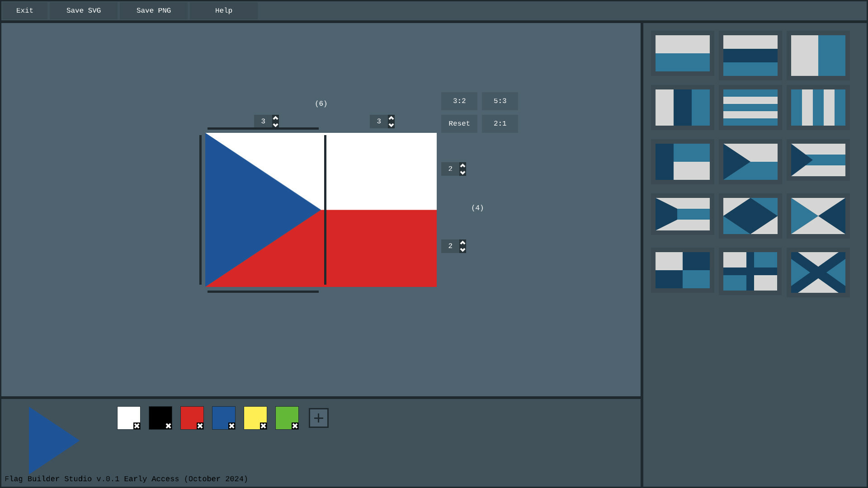Open the Help menu
This screenshot has width=868, height=488.
pyautogui.click(x=223, y=10)
